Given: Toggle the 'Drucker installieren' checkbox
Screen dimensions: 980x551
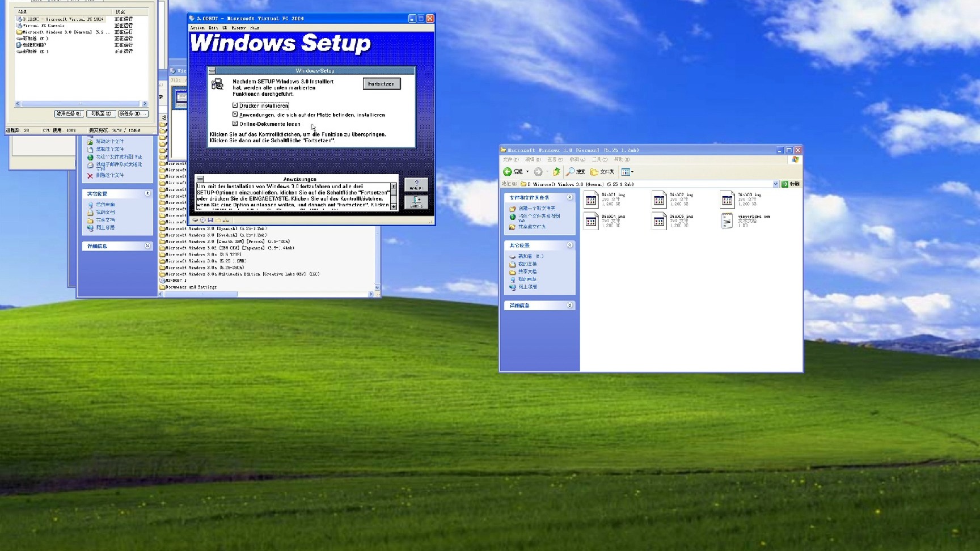Looking at the screenshot, I should point(235,105).
